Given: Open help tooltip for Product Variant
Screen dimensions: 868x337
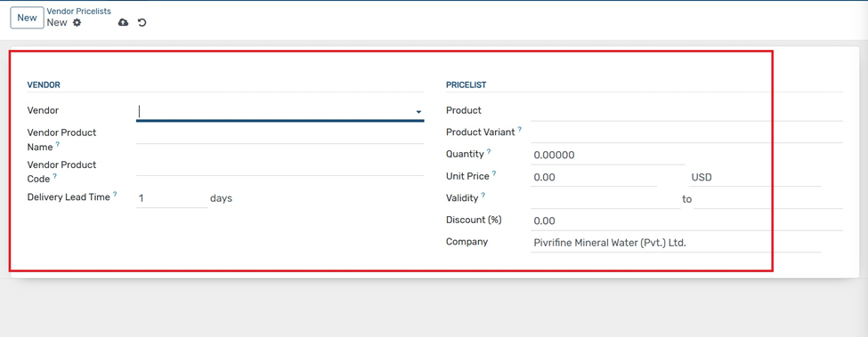Looking at the screenshot, I should click(x=520, y=130).
